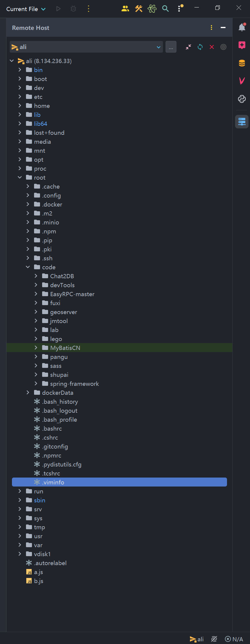Click the ellipsis browse button beside server
250x644 pixels.
171,47
